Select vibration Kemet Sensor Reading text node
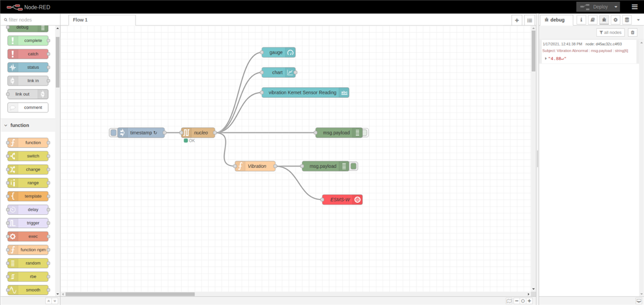 pos(305,93)
